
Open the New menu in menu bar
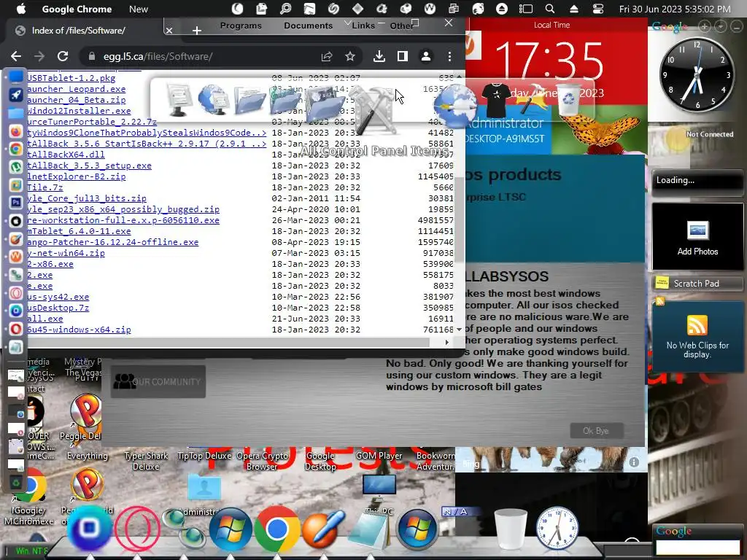138,9
